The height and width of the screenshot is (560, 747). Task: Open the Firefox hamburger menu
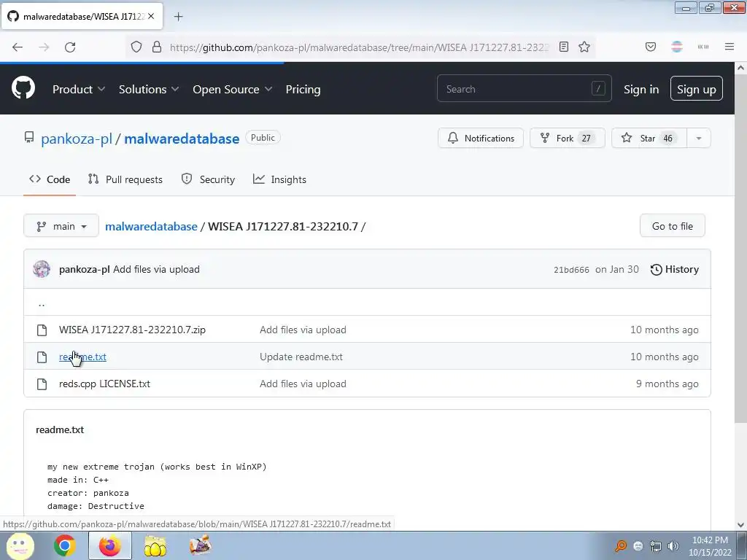729,47
